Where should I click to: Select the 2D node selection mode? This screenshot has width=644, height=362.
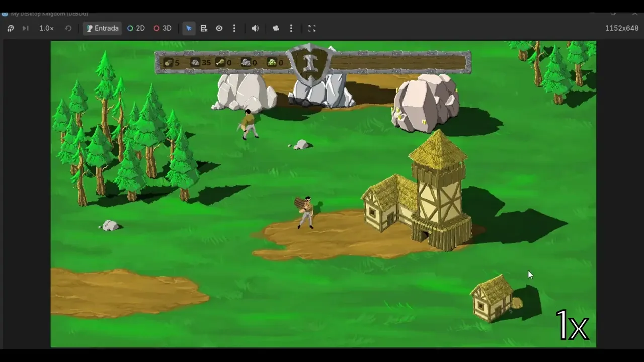point(136,28)
